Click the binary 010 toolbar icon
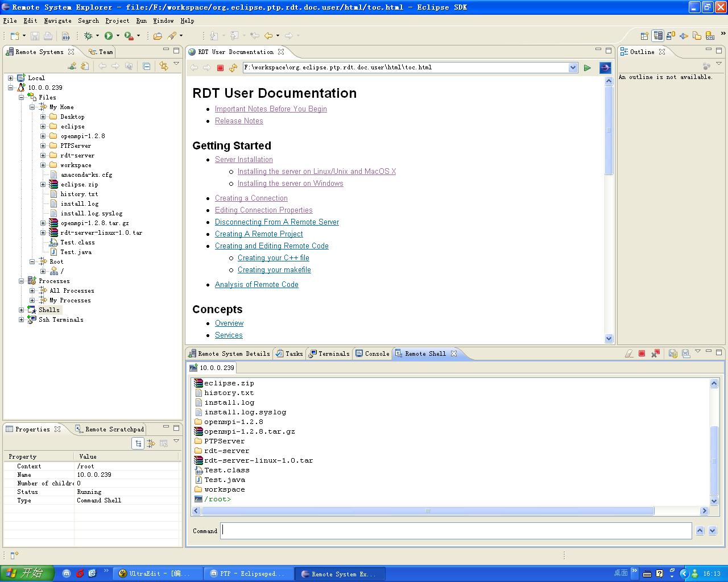This screenshot has width=728, height=582. point(66,36)
